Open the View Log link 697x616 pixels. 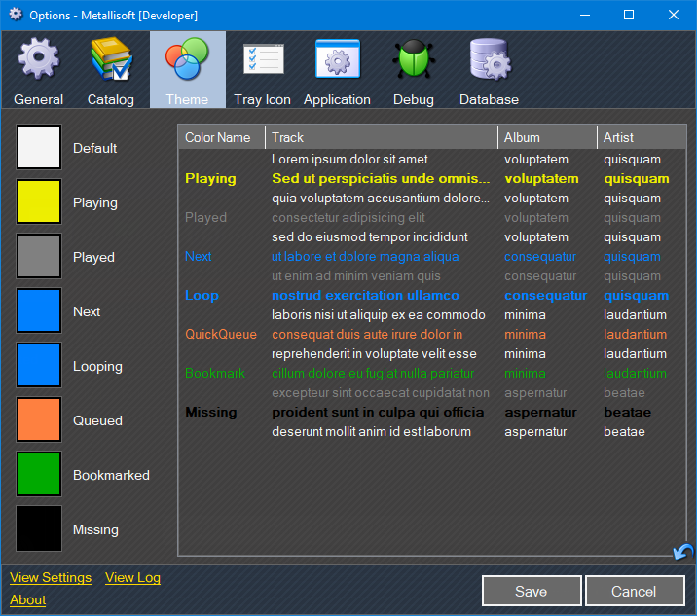[x=132, y=578]
